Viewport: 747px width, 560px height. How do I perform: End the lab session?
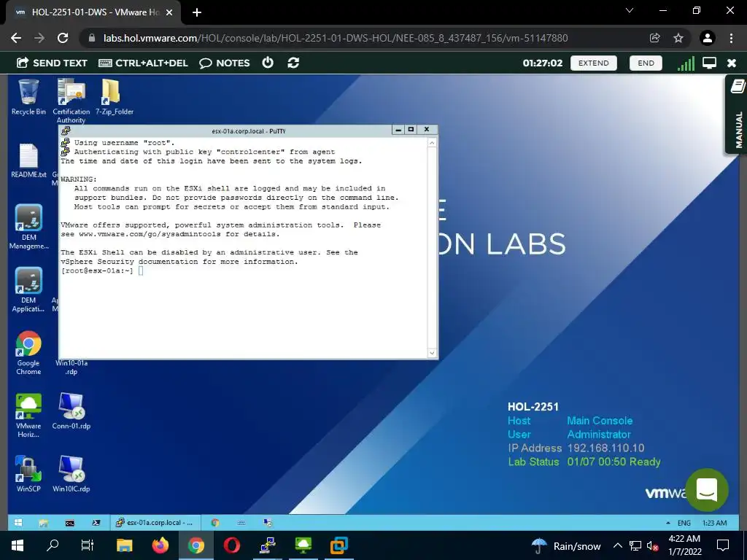(x=646, y=63)
